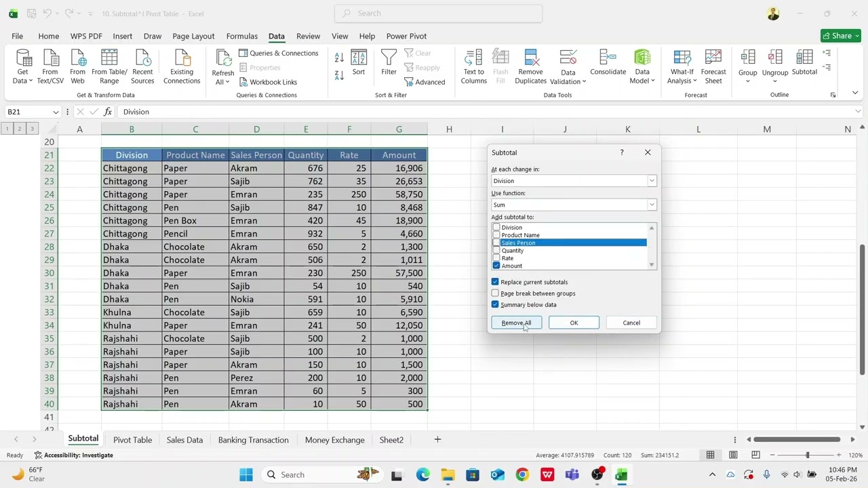Expand the At each change in dropdown
868x488 pixels.
[x=652, y=181]
